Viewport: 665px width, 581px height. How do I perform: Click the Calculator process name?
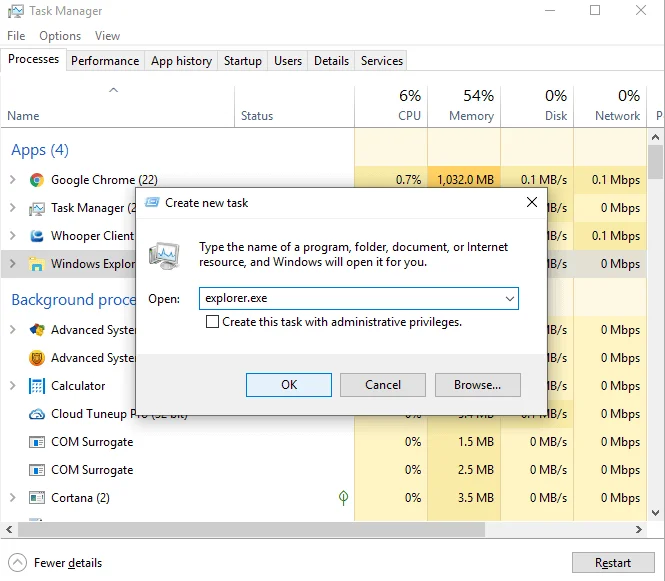(78, 386)
